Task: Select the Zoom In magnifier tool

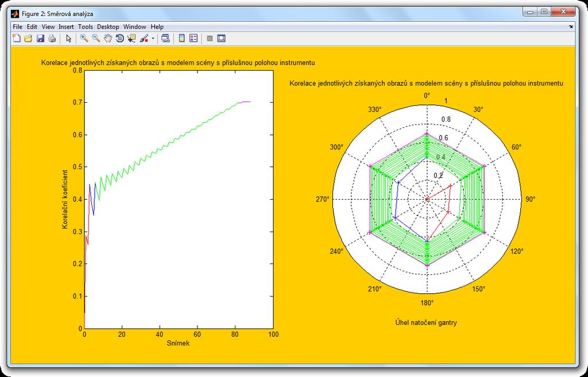Action: point(84,38)
